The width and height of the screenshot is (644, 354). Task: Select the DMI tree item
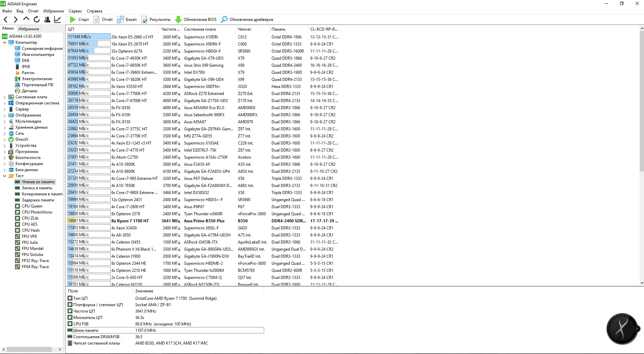(x=22, y=61)
